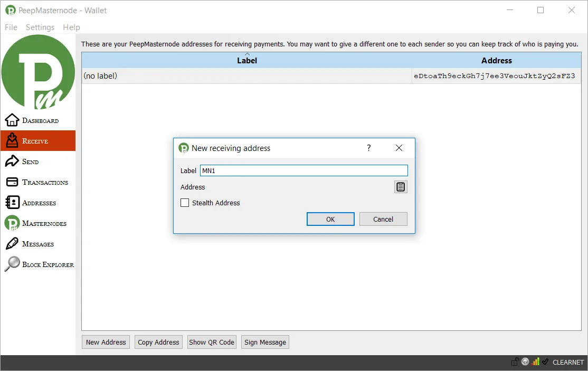Confirm the new address with OK
The image size is (588, 371).
(x=330, y=219)
